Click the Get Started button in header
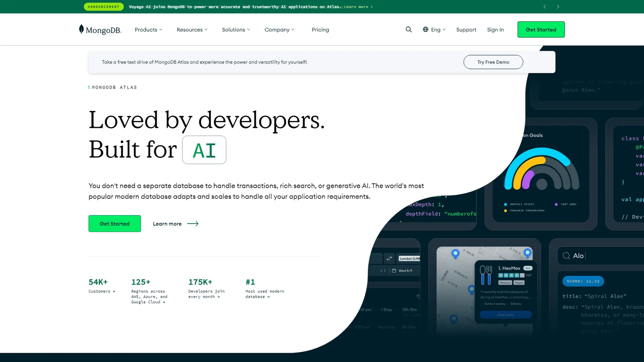This screenshot has width=644, height=362. pos(541,29)
